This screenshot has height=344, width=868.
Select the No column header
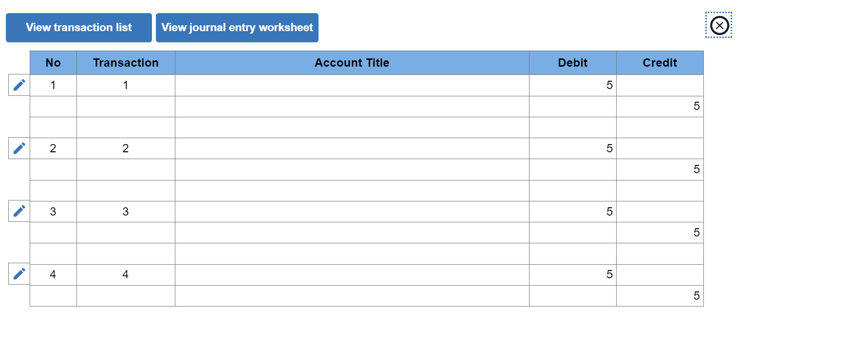(x=53, y=62)
